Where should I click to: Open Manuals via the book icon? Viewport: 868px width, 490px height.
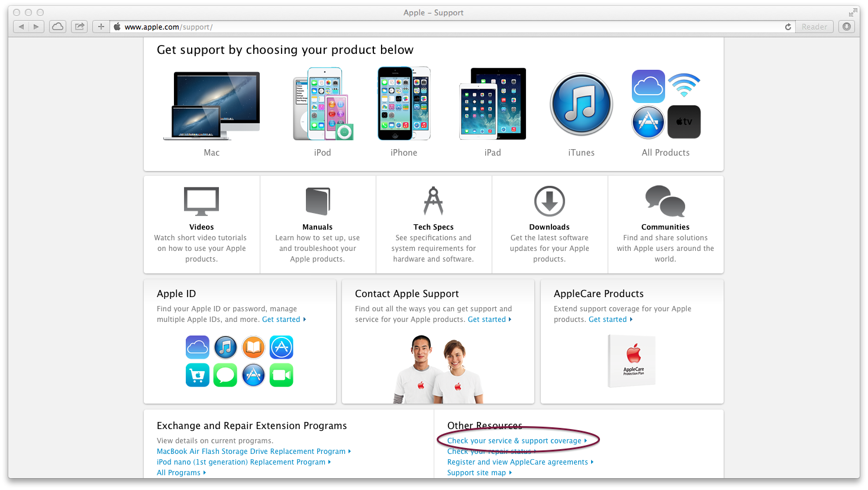point(317,201)
